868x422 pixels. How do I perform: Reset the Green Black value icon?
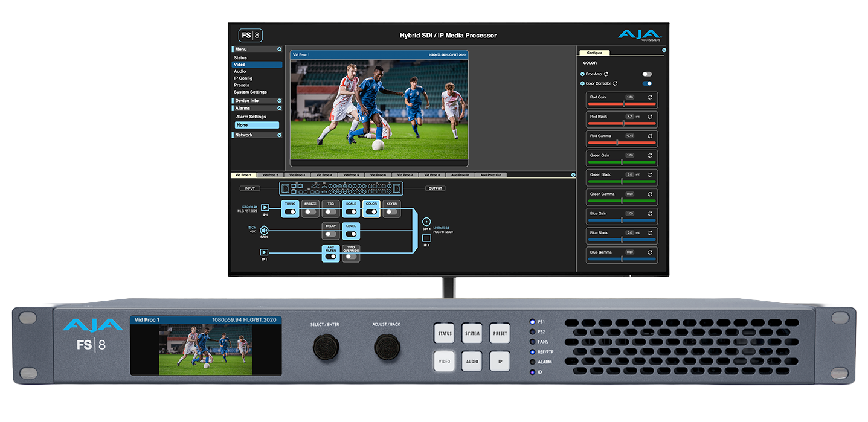(x=650, y=174)
